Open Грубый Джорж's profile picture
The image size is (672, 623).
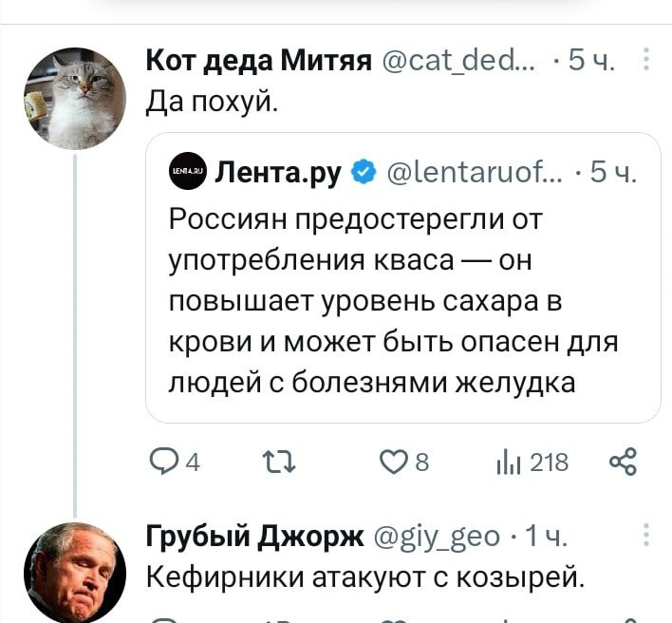[74, 571]
